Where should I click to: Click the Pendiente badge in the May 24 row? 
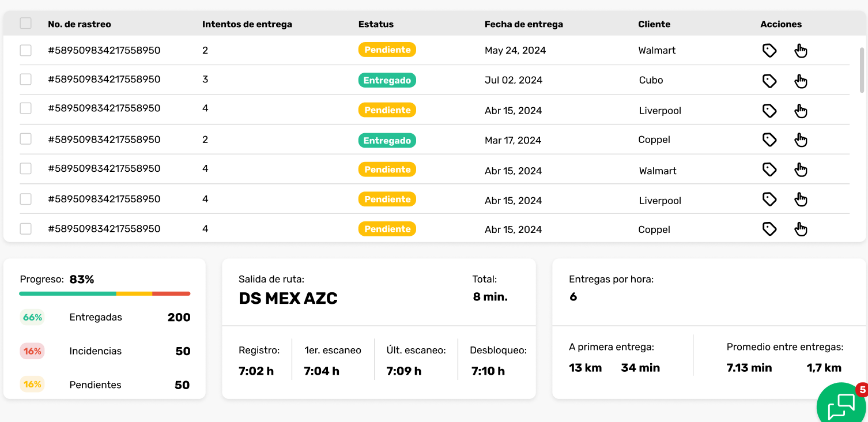387,50
